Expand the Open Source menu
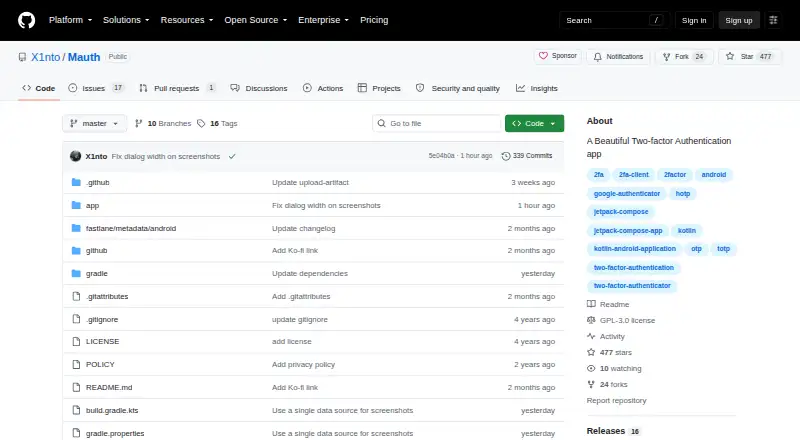The image size is (800, 440). 256,20
